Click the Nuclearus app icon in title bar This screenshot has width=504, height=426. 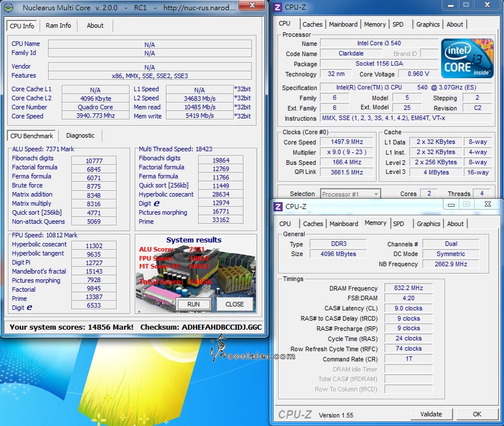(x=9, y=7)
